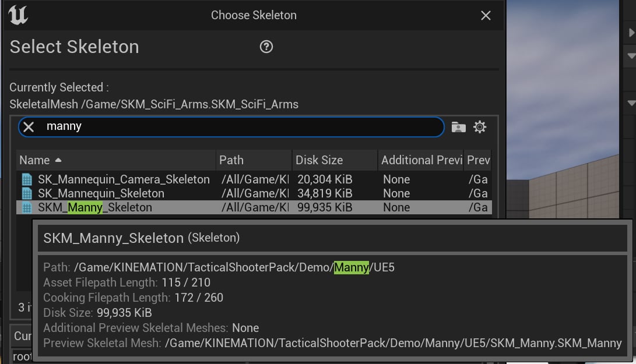This screenshot has height=364, width=636.
Task: Click the SKM_Manny_Skeleton asset icon
Action: tap(27, 207)
